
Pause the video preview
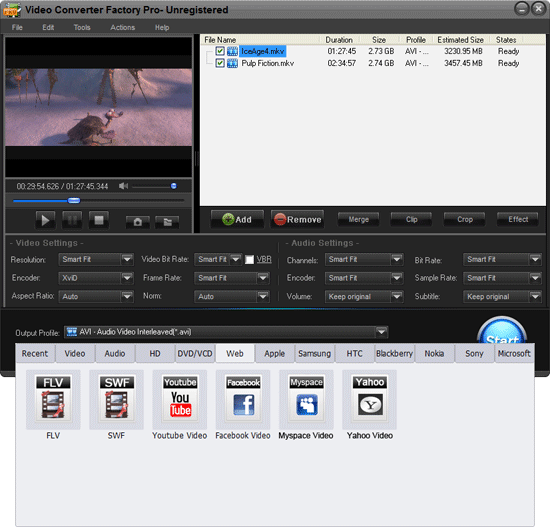pyautogui.click(x=72, y=220)
